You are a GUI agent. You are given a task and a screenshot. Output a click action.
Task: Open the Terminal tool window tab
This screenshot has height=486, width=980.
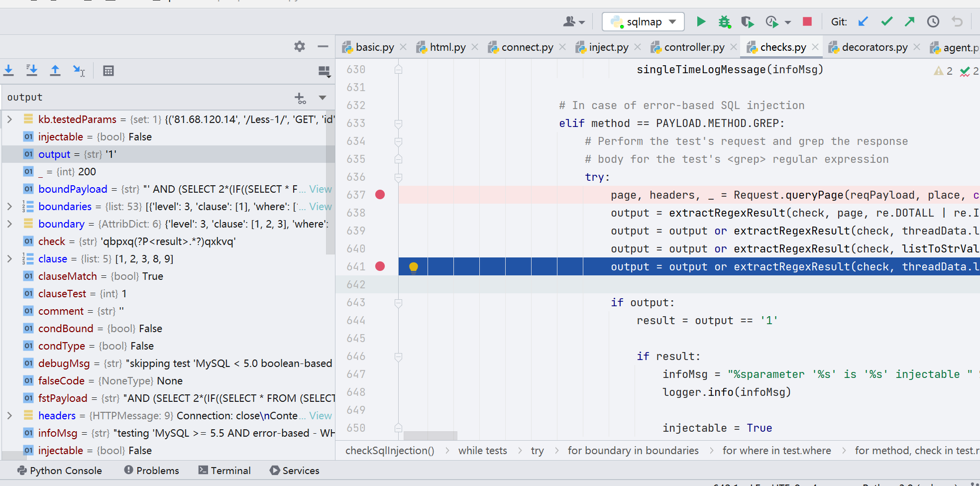pos(224,470)
